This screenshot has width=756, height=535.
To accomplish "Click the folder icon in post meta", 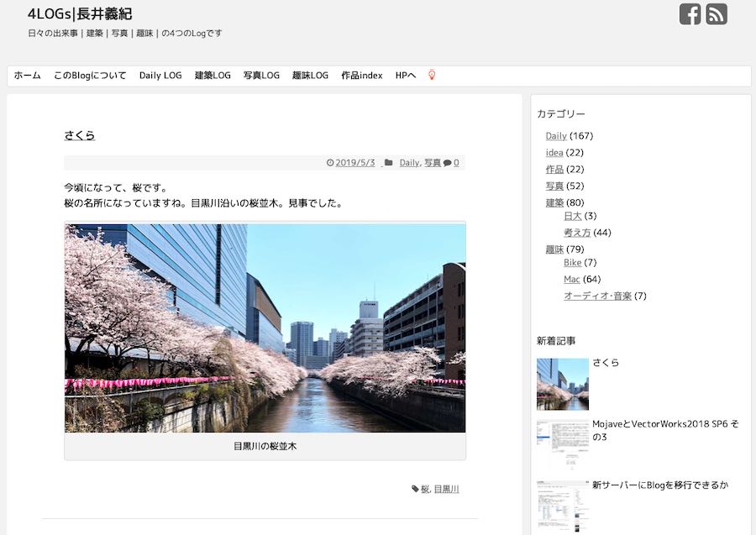I will pyautogui.click(x=389, y=163).
